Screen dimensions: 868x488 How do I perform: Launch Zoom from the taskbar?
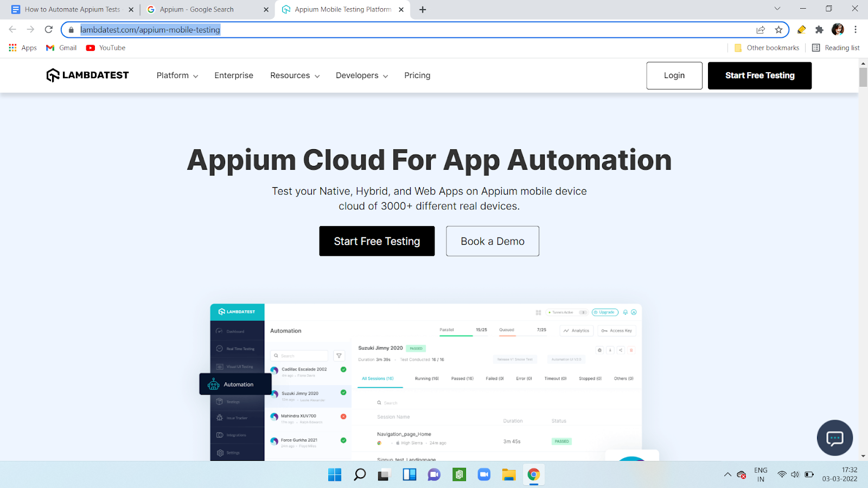coord(484,475)
